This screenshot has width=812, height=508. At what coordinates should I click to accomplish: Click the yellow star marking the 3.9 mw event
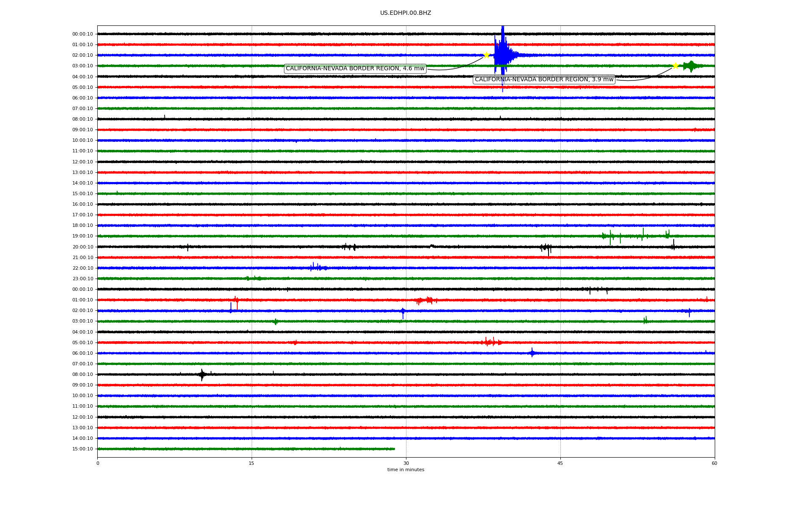point(675,66)
